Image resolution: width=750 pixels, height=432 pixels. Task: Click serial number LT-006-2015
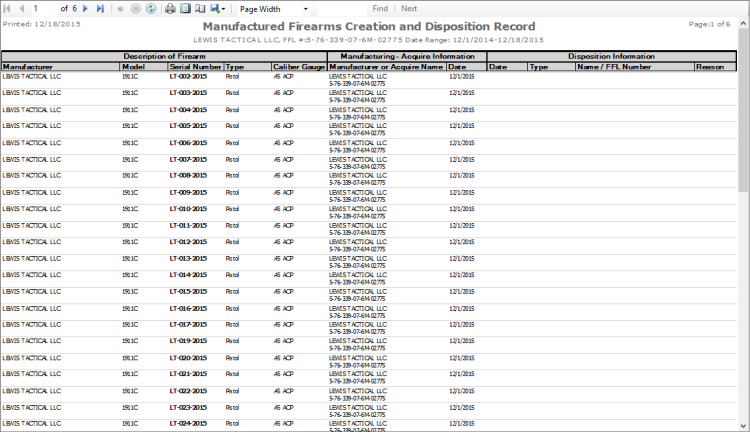point(188,143)
